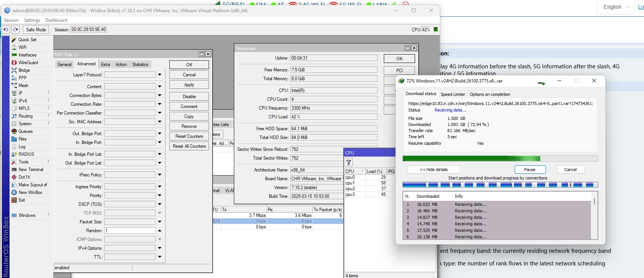Click PCI button in Resources window
Viewport: 644px width, 278px height.
point(399,71)
